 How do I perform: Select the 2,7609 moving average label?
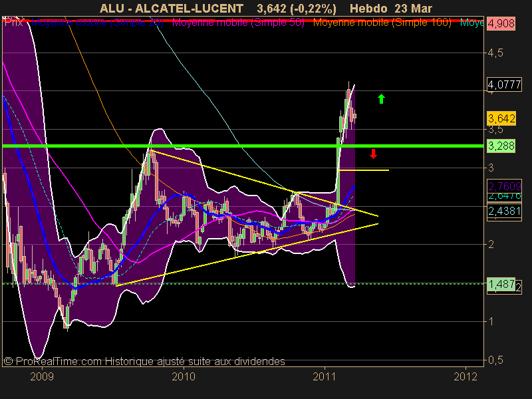[504, 186]
